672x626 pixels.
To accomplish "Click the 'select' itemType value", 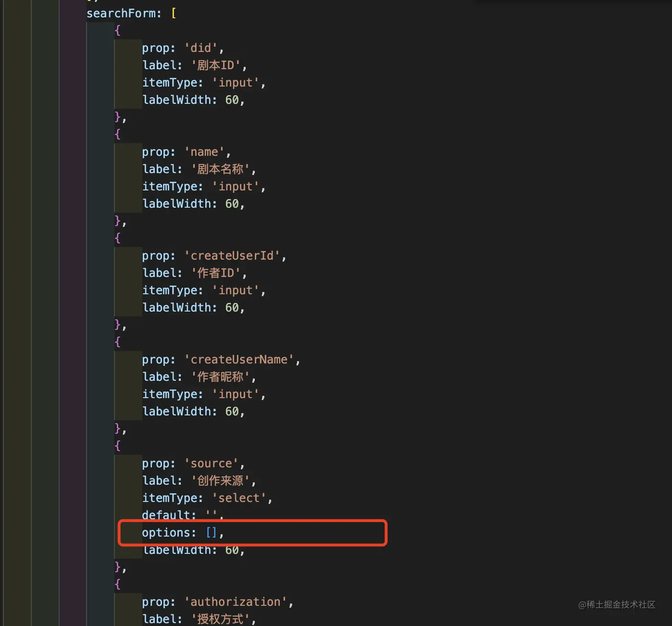I will click(x=239, y=498).
